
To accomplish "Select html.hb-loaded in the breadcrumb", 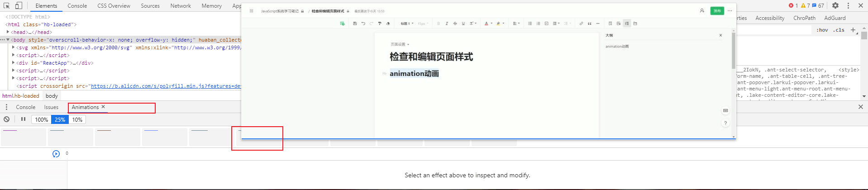I will pos(21,96).
